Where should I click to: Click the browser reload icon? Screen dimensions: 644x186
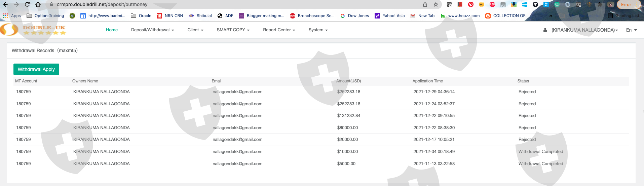coord(27,4)
